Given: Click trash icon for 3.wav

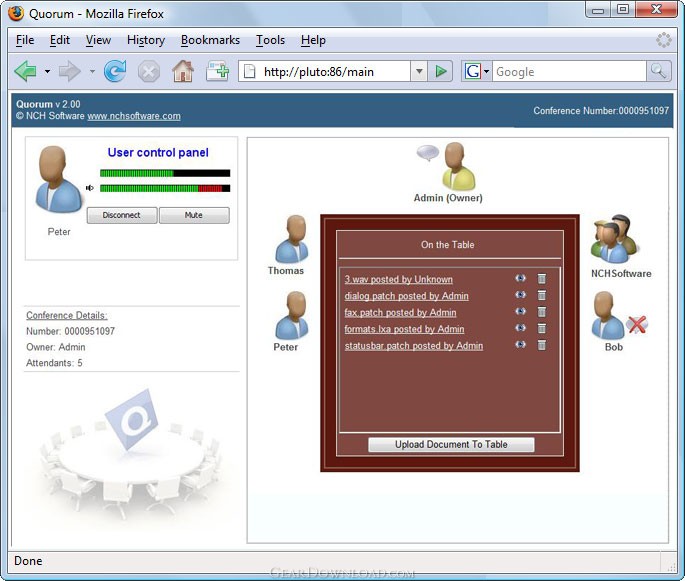Looking at the screenshot, I should (542, 279).
